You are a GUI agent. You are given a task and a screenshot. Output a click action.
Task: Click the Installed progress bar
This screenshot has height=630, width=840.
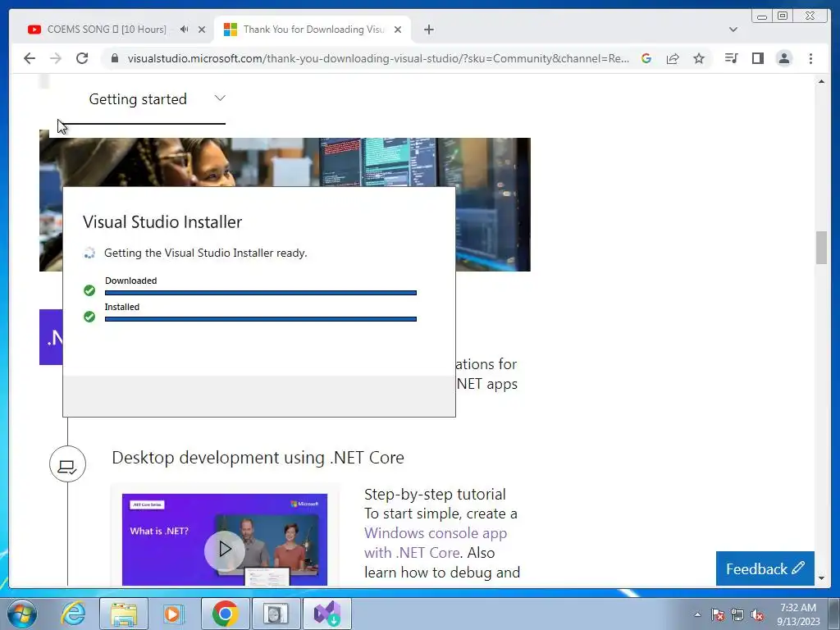click(x=260, y=319)
